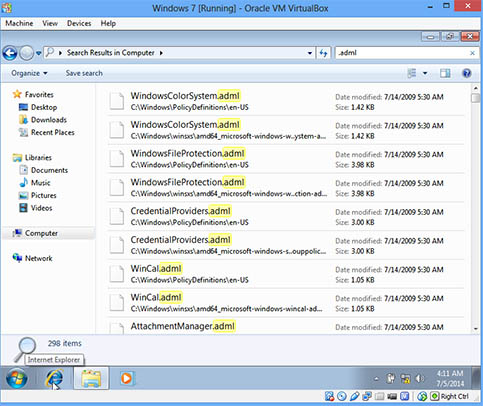Open Downloads folder in Favorites
This screenshot has height=406, width=483.
[49, 120]
